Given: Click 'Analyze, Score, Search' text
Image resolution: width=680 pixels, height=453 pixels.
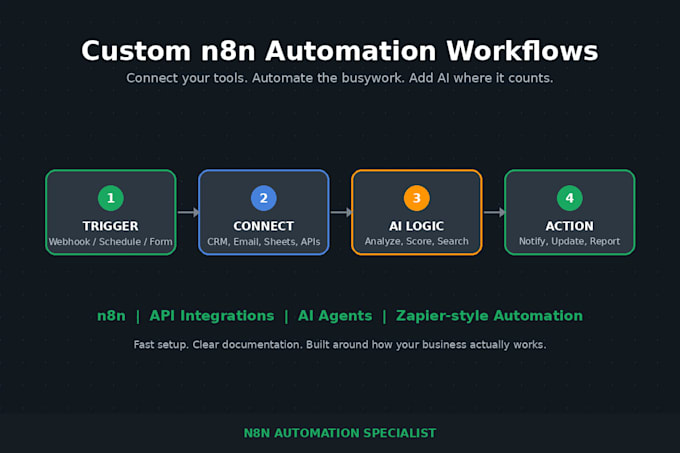Looking at the screenshot, I should (417, 241).
